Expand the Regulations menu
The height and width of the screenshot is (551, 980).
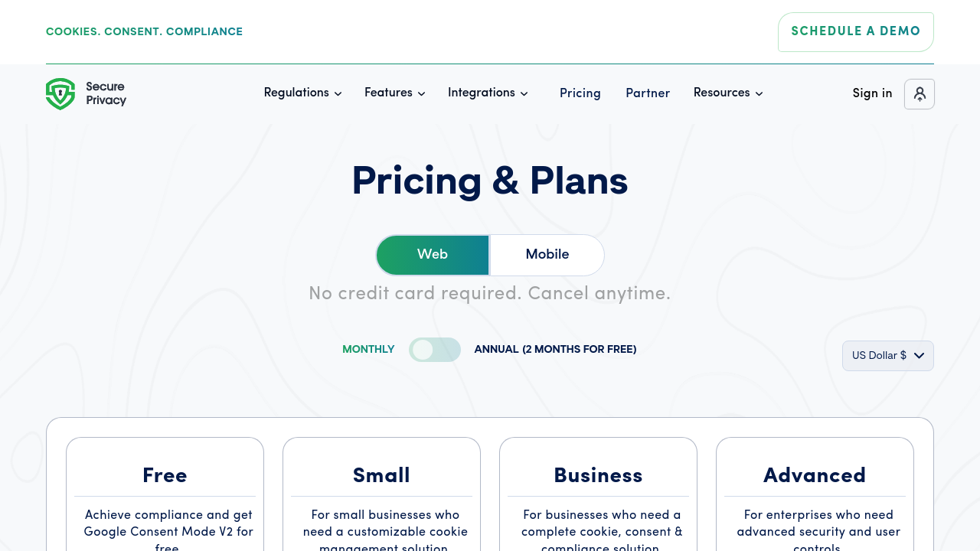tap(296, 93)
